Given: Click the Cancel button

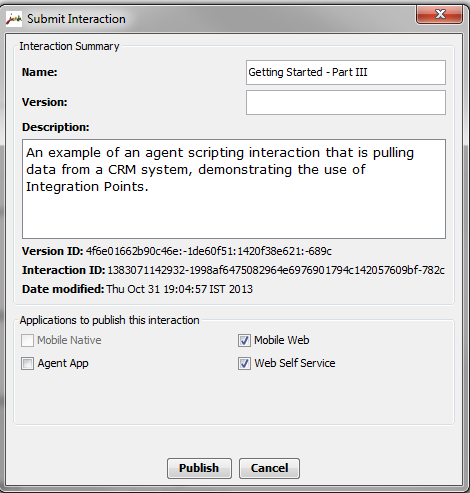Looking at the screenshot, I should pyautogui.click(x=269, y=468).
